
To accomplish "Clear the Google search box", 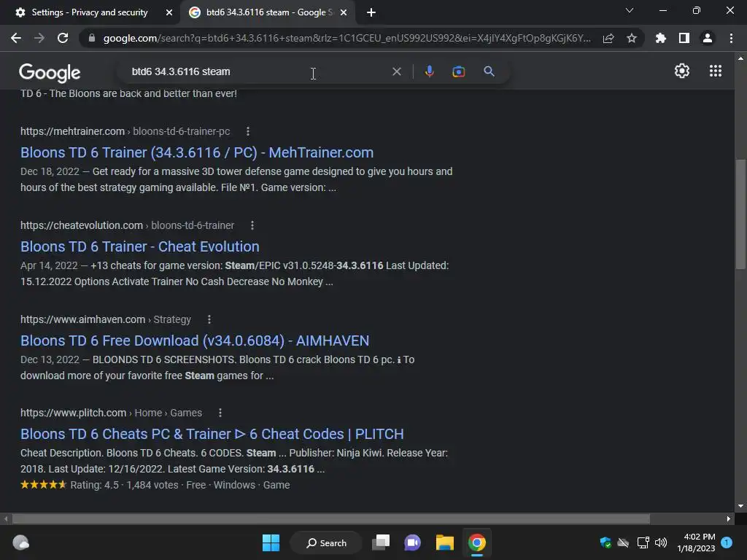I will (x=396, y=71).
